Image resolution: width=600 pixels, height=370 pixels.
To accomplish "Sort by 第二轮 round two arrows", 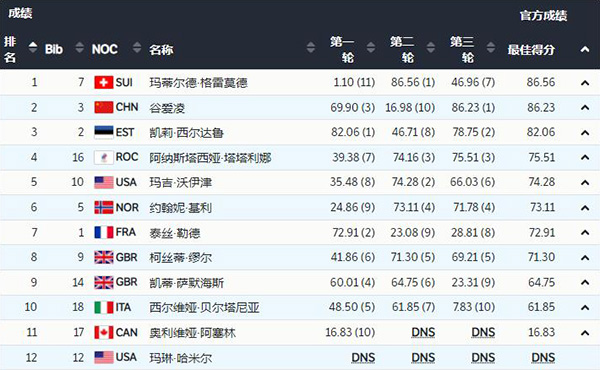I will (430, 47).
